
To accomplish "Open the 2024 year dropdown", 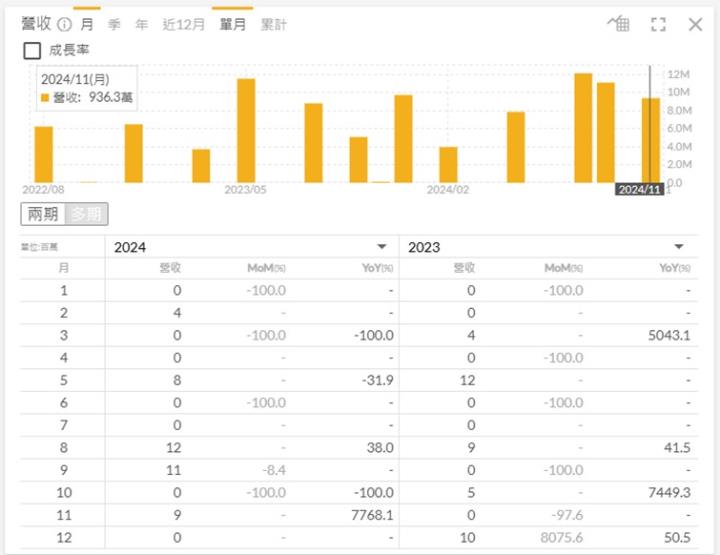I will pyautogui.click(x=381, y=247).
